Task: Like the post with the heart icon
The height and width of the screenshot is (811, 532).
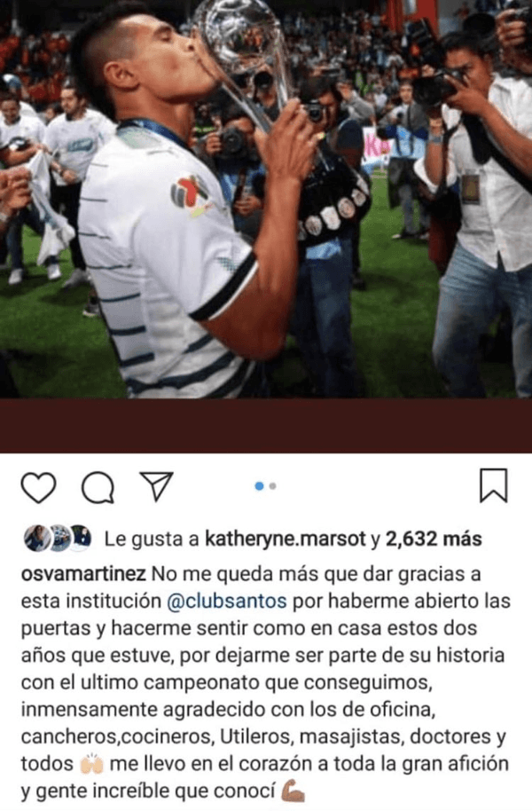Action: pos(39,487)
